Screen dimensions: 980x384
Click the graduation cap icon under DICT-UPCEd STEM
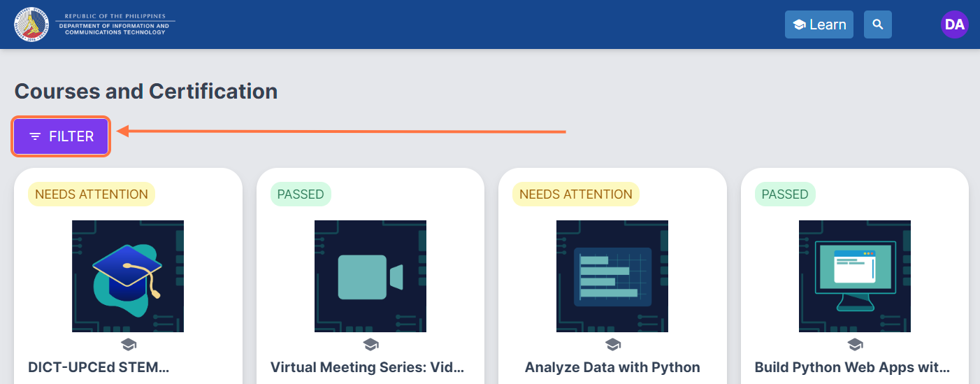click(x=128, y=344)
